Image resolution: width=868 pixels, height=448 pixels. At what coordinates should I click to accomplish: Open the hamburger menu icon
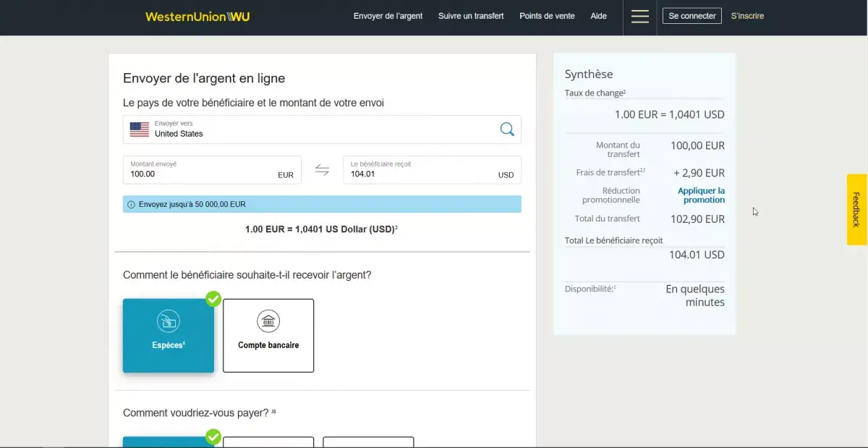point(640,16)
